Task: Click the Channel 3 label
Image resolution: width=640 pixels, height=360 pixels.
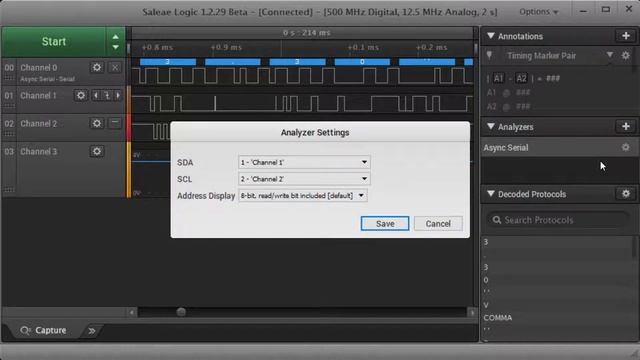Action: tap(38, 151)
